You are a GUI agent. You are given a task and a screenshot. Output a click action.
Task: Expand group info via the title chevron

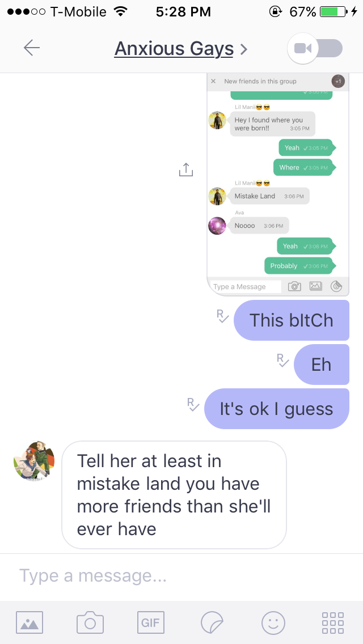244,50
